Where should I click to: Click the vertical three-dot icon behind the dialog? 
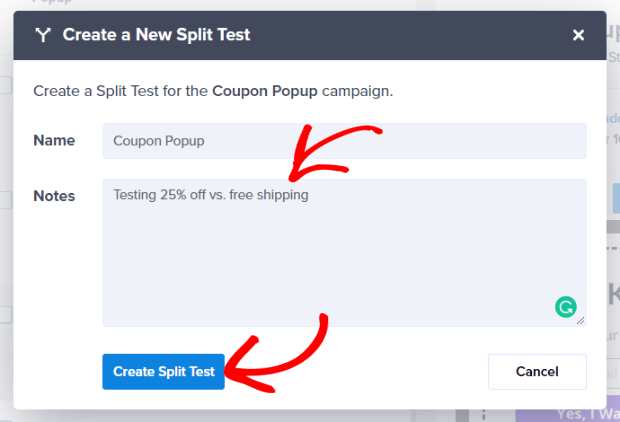[484, 415]
